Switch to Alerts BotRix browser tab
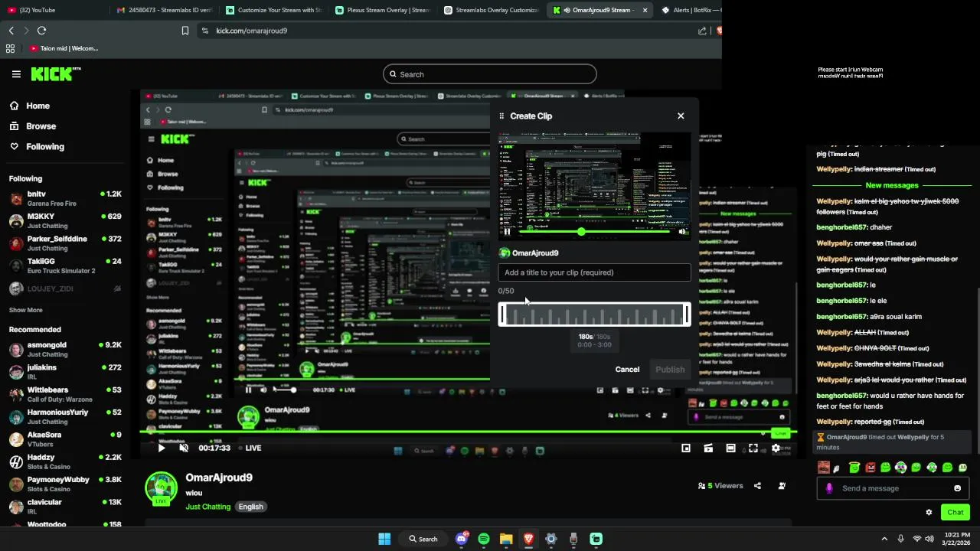 tap(689, 10)
